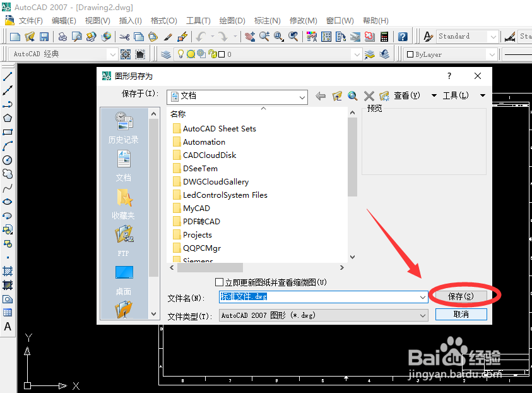Open the Help question mark icon

coord(403,37)
